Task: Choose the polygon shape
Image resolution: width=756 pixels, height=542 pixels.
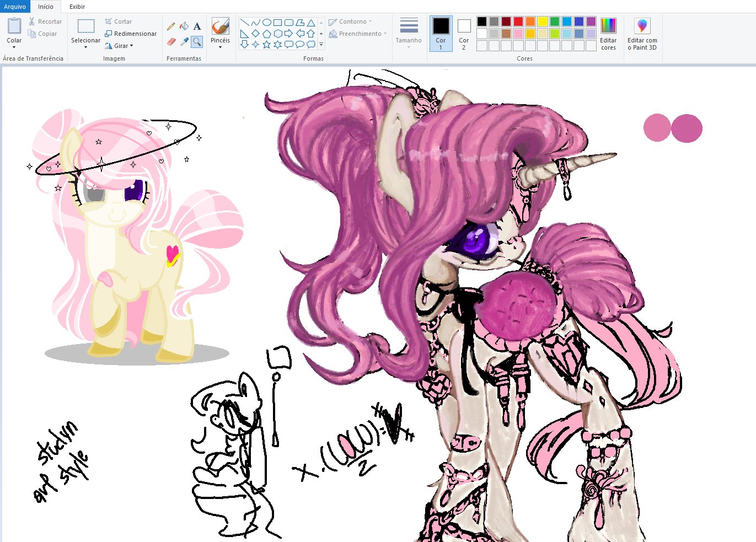Action: (x=300, y=23)
